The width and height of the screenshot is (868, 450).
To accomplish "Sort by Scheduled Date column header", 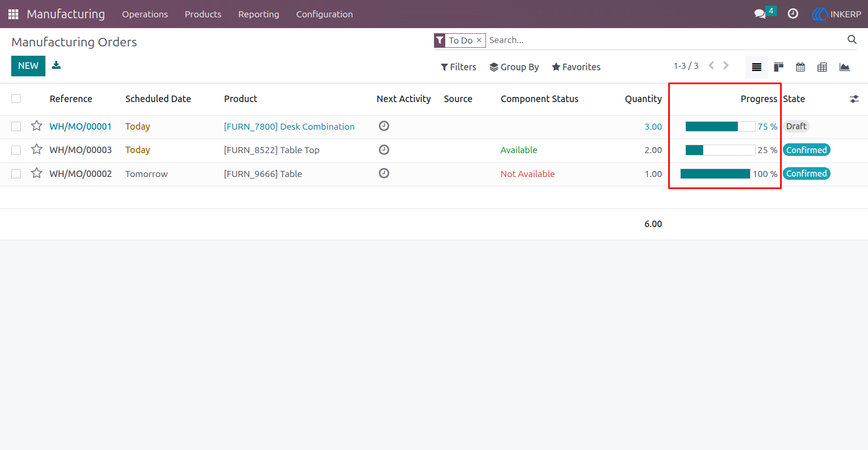I will tap(158, 99).
